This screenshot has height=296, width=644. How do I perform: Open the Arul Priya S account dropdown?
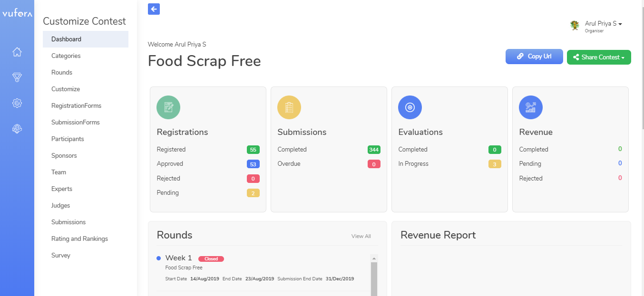point(603,24)
